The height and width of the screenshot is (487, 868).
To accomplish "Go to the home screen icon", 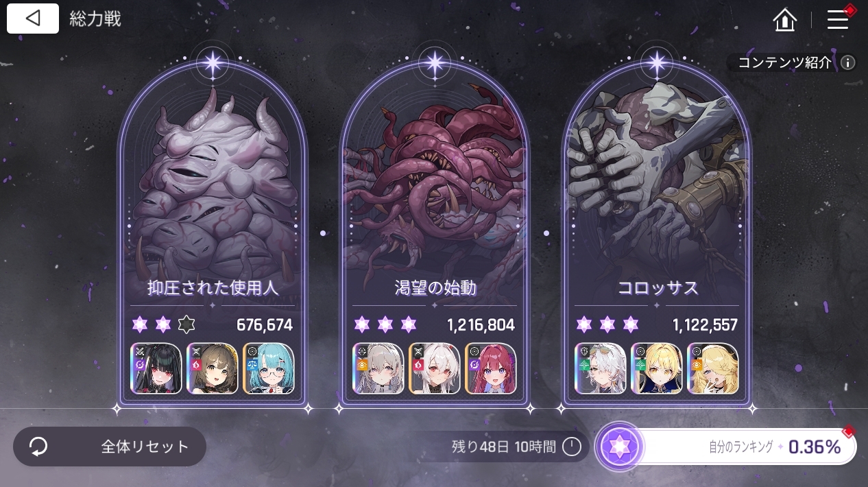I will (x=785, y=20).
